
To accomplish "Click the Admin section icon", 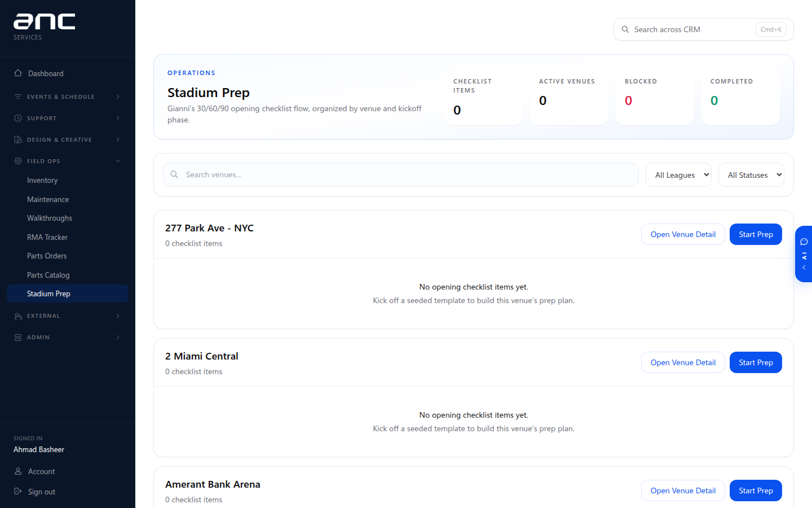I will click(x=18, y=337).
